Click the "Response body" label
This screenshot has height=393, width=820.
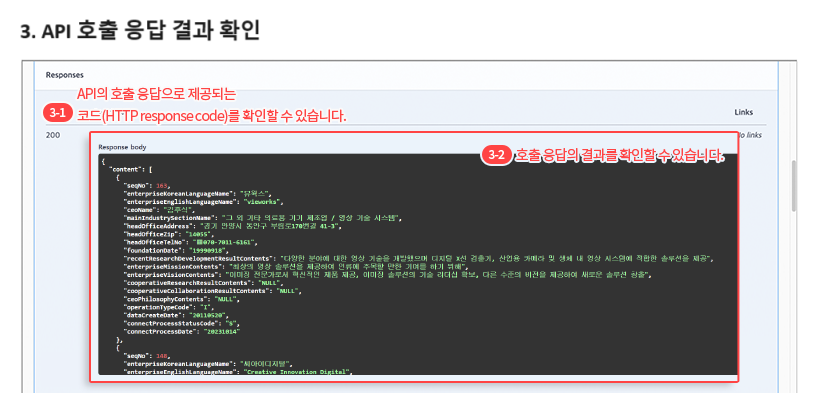click(122, 147)
